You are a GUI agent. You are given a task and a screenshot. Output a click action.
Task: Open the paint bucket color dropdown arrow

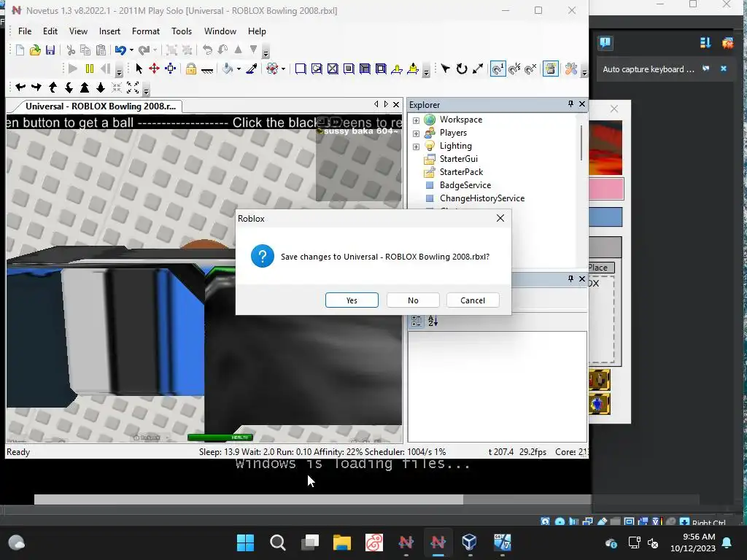click(x=239, y=69)
